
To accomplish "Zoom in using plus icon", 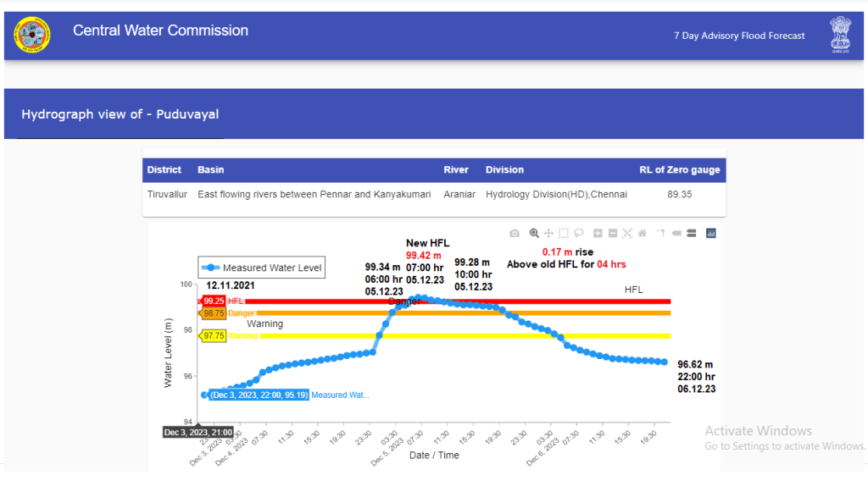I will (x=598, y=233).
